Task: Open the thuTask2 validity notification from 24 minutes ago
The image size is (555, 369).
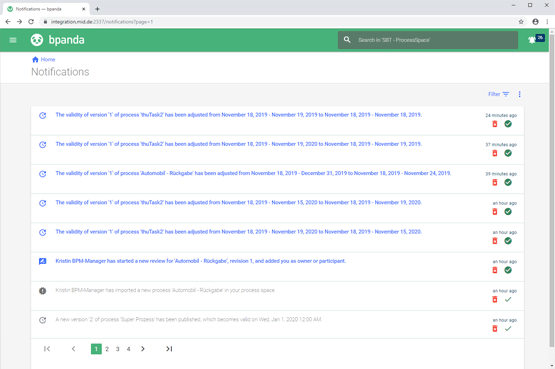Action: click(x=239, y=115)
